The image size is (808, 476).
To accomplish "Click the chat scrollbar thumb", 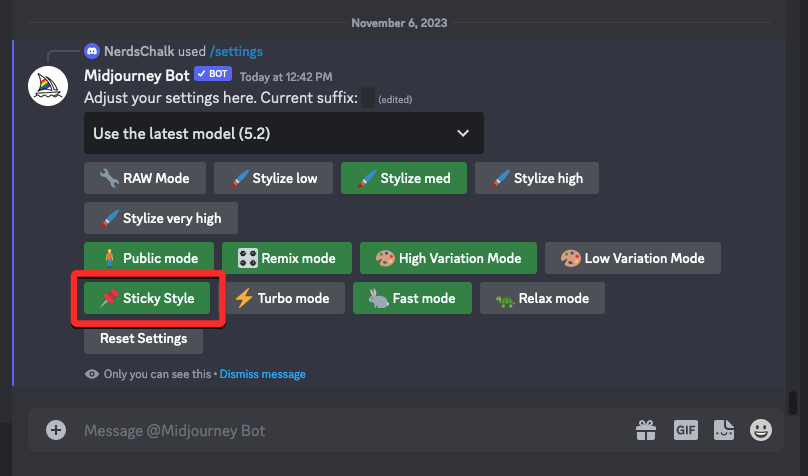I will 793,403.
